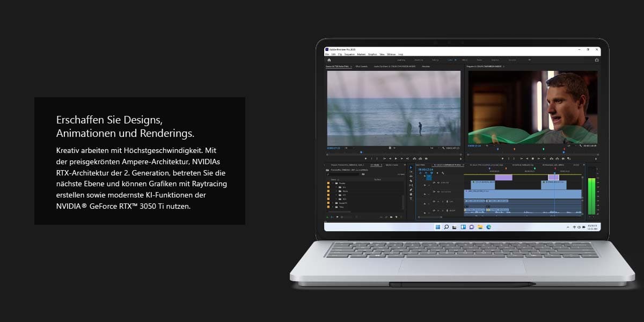Open the Metadata panel tab
This screenshot has height=322, width=644.
point(426,67)
